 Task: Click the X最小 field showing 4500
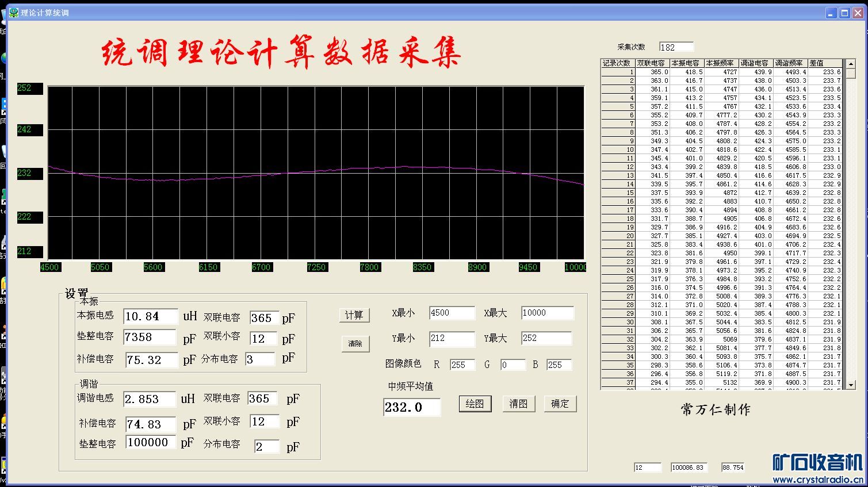[452, 313]
